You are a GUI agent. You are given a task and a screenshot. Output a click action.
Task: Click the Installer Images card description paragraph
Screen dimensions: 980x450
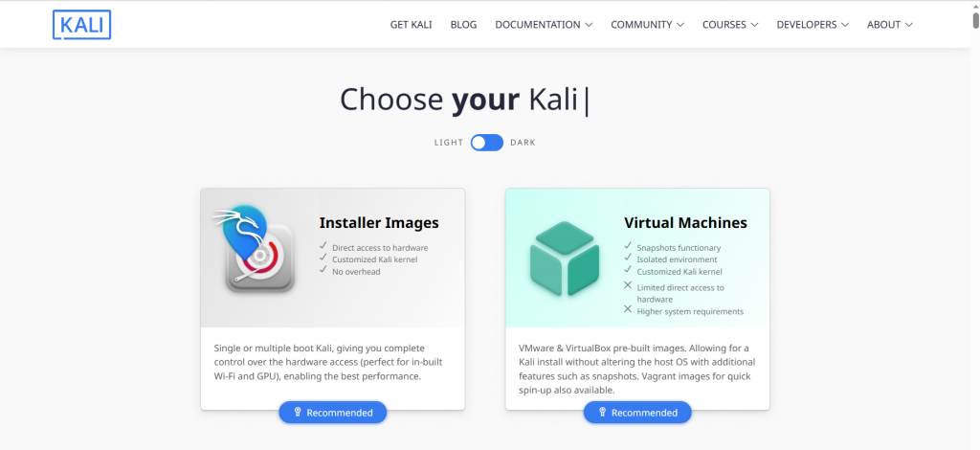pyautogui.click(x=329, y=362)
